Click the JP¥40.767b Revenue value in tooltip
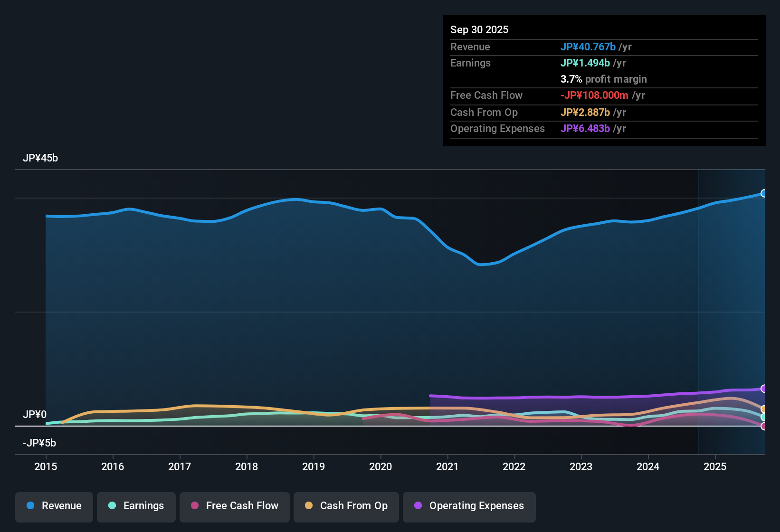The image size is (780, 532). coord(588,47)
